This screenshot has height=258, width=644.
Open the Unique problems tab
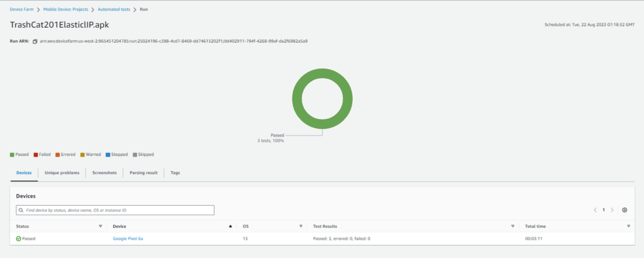point(62,173)
